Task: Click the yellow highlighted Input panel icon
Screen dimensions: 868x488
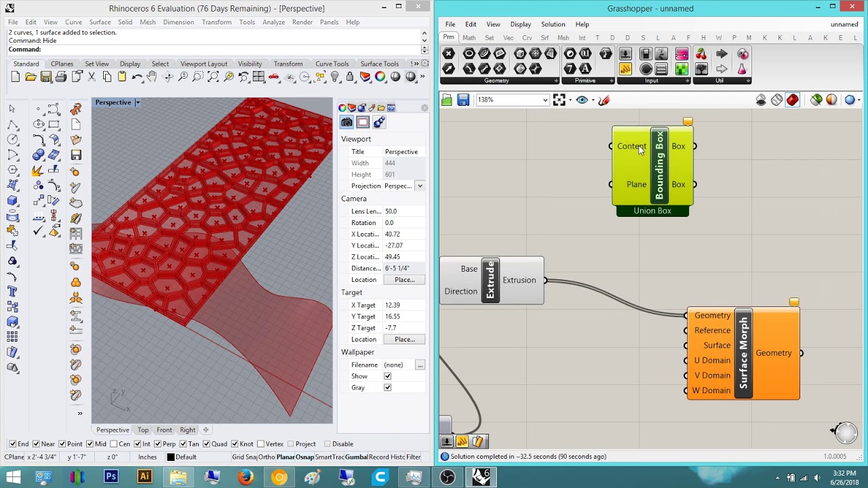Action: pyautogui.click(x=625, y=69)
